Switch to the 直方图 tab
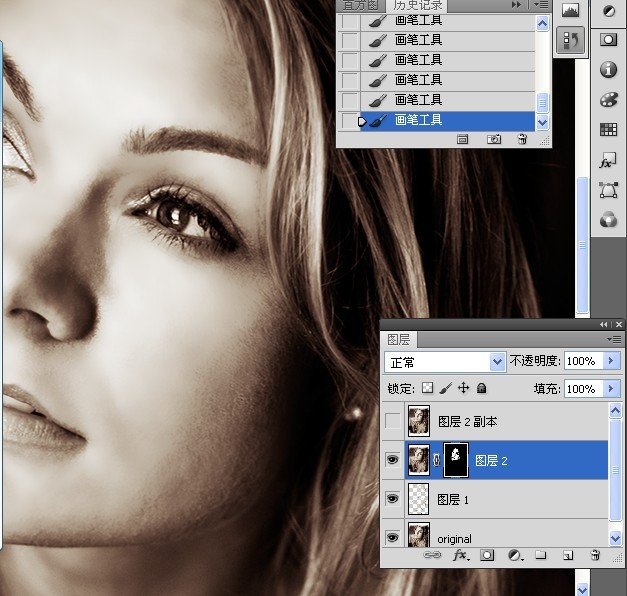Image resolution: width=627 pixels, height=596 pixels. pos(360,5)
